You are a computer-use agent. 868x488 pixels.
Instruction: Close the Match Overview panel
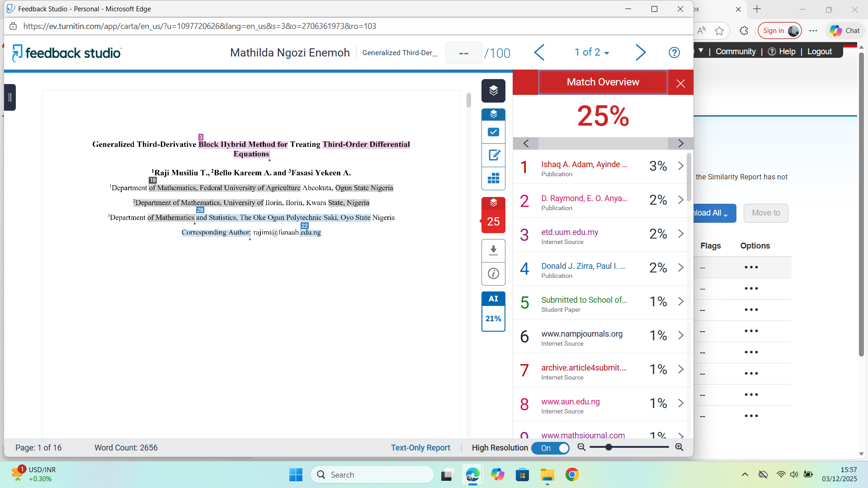tap(680, 83)
